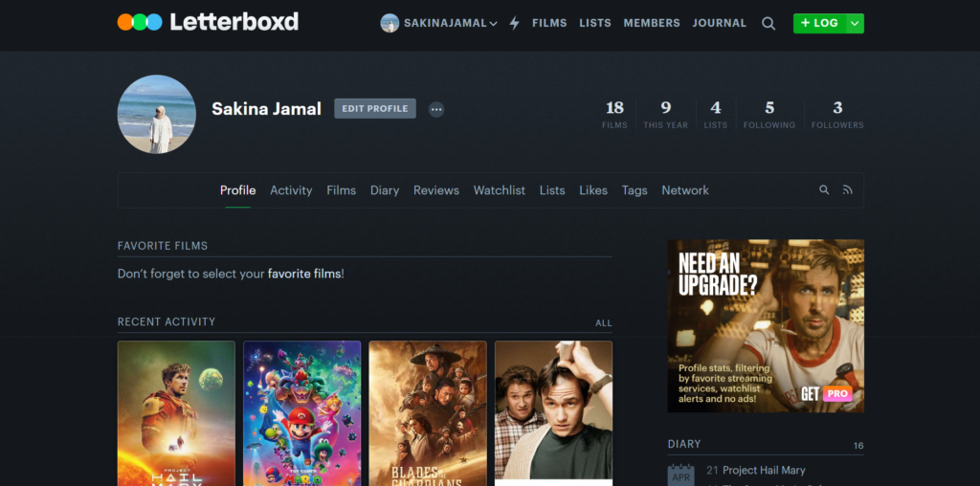Open the Project Hail Mary poster
This screenshot has height=486, width=980.
click(x=176, y=413)
